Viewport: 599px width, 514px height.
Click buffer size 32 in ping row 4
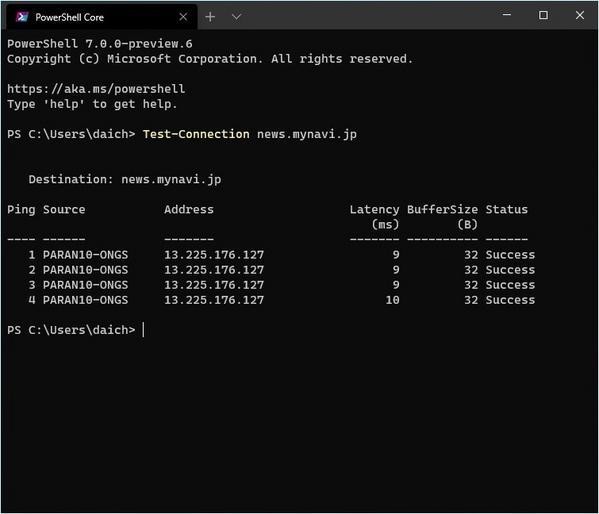(471, 300)
